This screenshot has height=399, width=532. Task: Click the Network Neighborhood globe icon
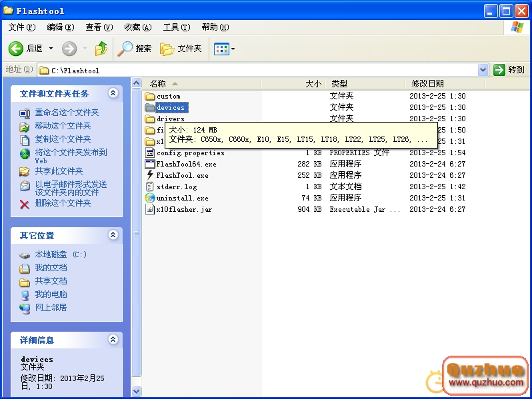pos(25,308)
